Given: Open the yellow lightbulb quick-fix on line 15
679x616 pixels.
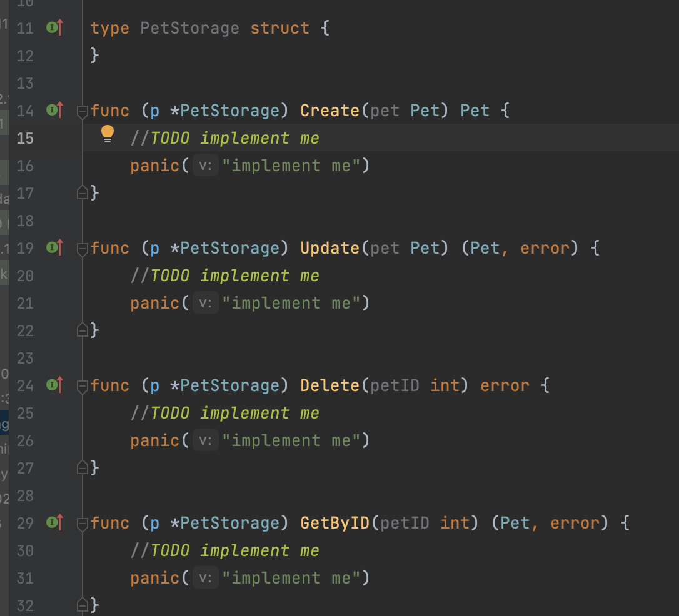Looking at the screenshot, I should click(x=108, y=134).
